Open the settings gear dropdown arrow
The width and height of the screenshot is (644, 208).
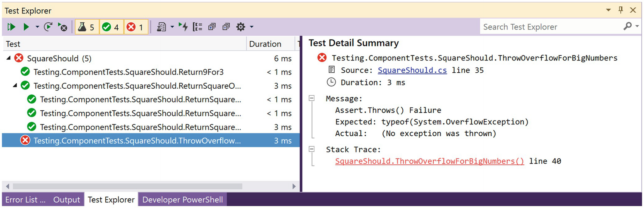(x=252, y=27)
